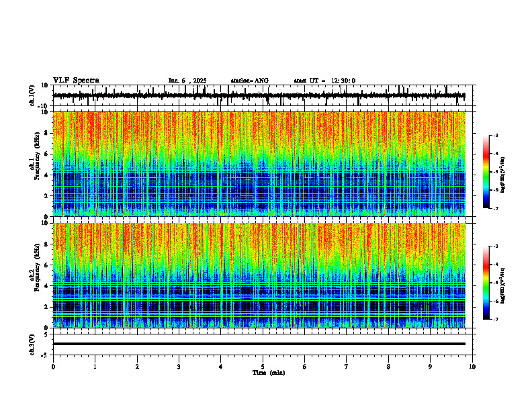Click the "ch.3(V)" axis label
This screenshot has height=411, width=532.
[32, 345]
